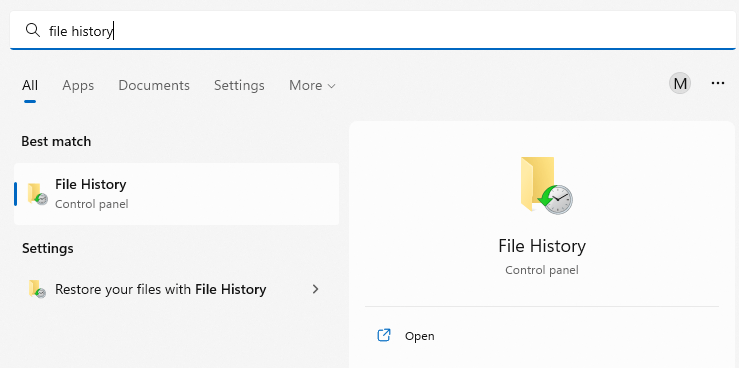Click the search magnifier icon
This screenshot has height=368, width=739.
[33, 31]
